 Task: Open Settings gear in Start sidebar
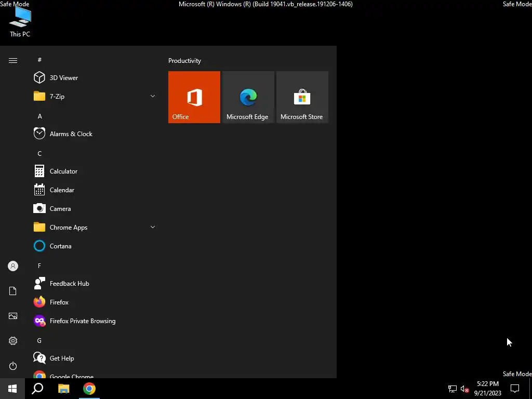pyautogui.click(x=13, y=341)
